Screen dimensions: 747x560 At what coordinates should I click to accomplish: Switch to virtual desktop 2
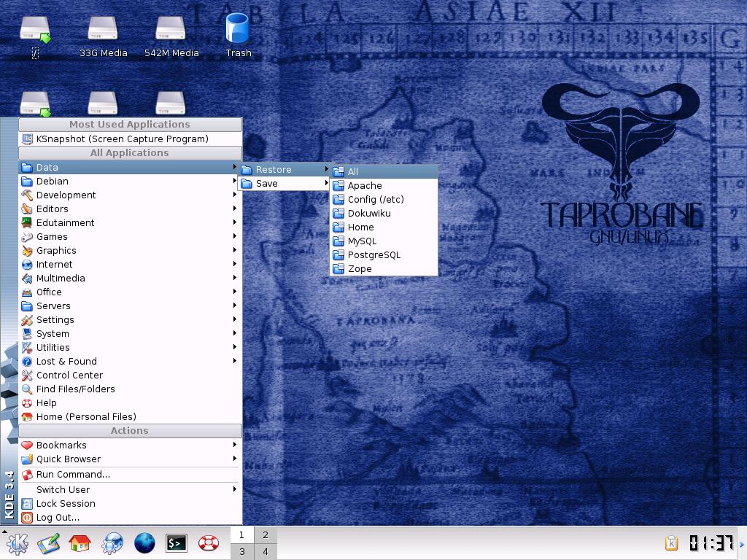[266, 534]
